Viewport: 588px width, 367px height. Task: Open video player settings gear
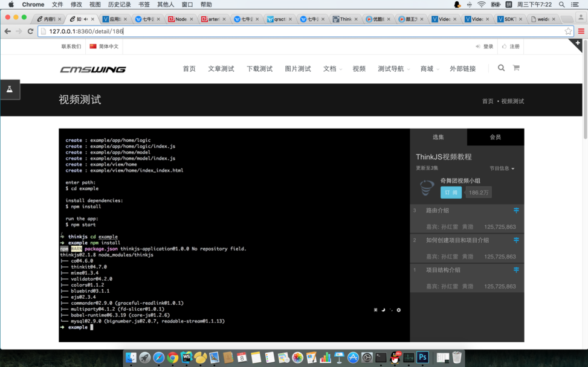click(x=399, y=310)
